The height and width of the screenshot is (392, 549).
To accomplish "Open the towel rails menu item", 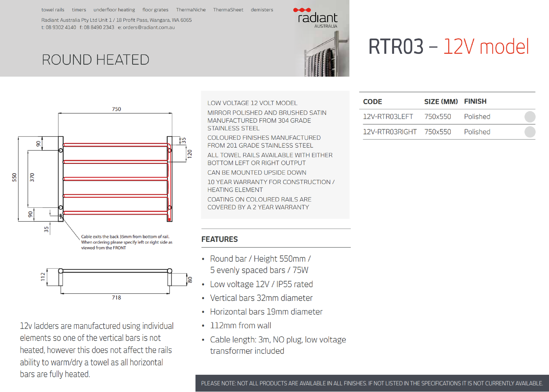I will click(53, 10).
